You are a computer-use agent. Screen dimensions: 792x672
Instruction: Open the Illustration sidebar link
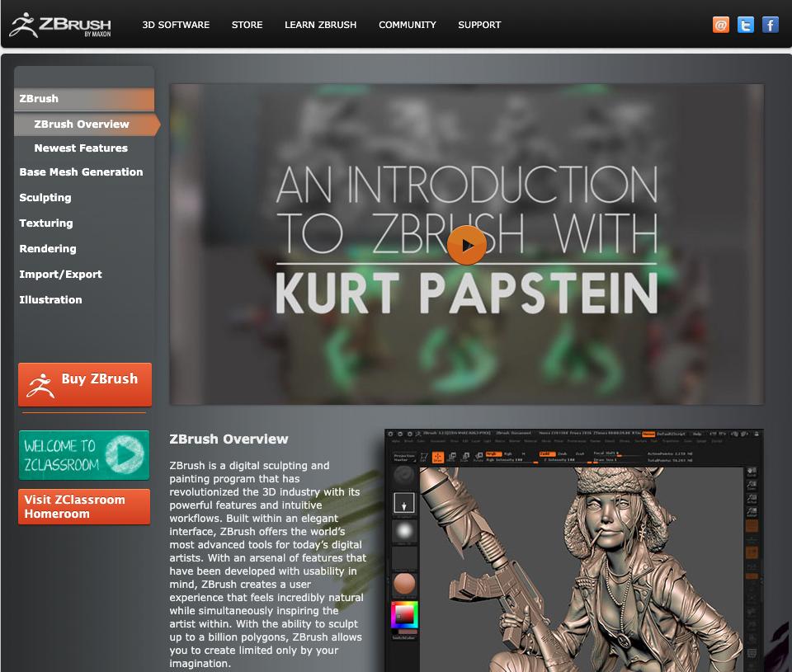[50, 300]
